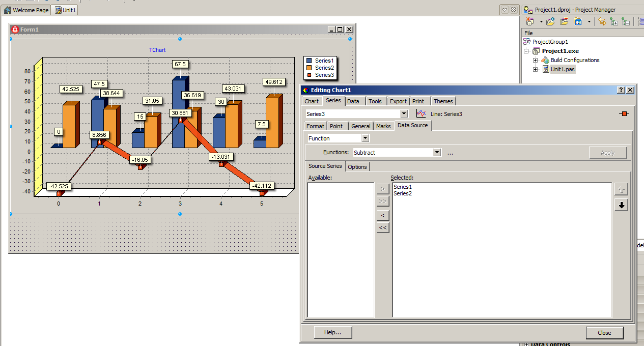Open the Chart tab in Editing Chart1
The width and height of the screenshot is (644, 346).
(312, 101)
